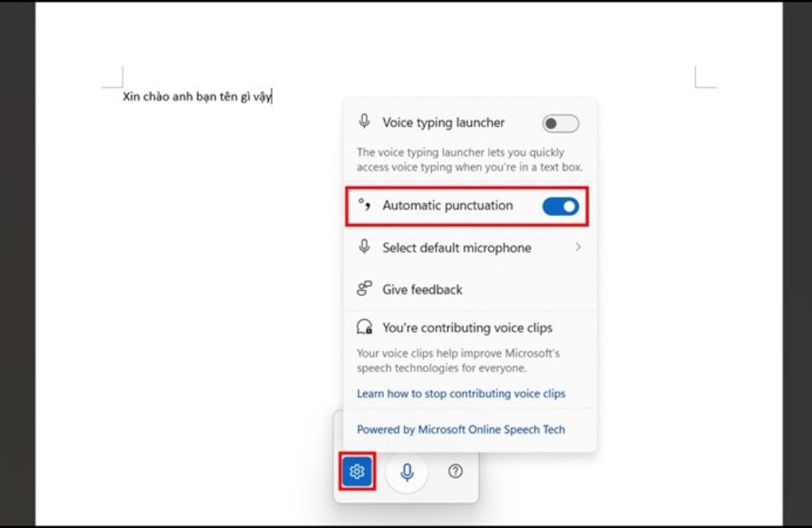812x528 pixels.
Task: Open the voice typing settings gear
Action: pyautogui.click(x=357, y=473)
